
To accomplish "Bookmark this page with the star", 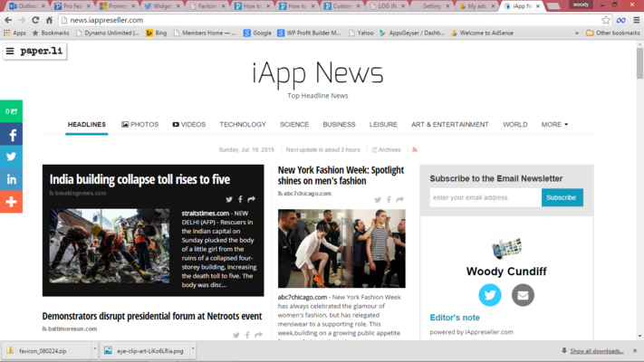I will click(606, 20).
